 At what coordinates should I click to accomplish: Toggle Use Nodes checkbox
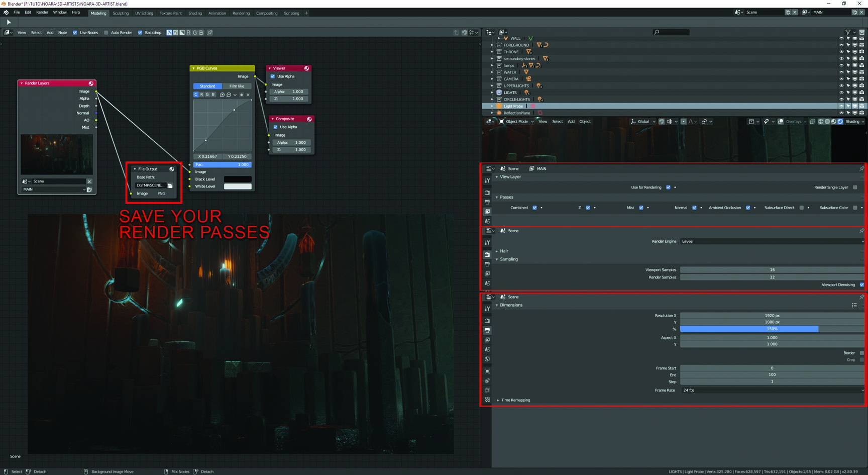(x=75, y=33)
